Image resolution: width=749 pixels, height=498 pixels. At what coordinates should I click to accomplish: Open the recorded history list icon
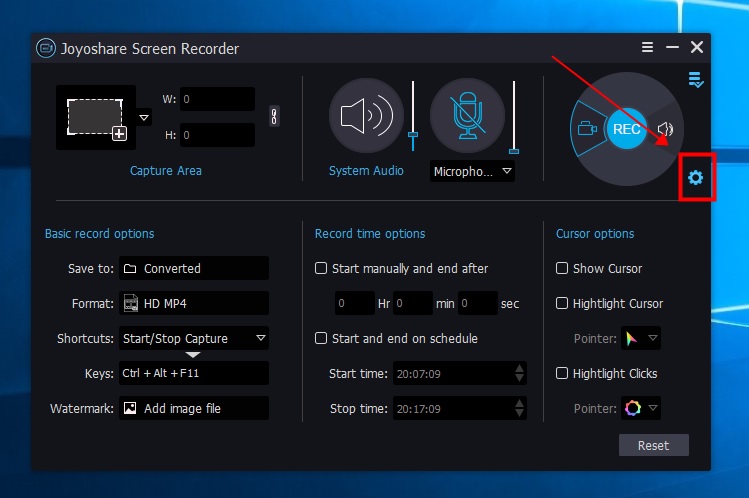696,80
